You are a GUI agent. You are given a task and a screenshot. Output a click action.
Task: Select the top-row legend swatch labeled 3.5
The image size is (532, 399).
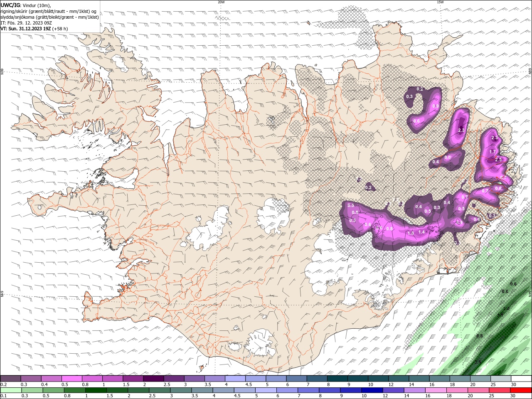click(x=215, y=379)
